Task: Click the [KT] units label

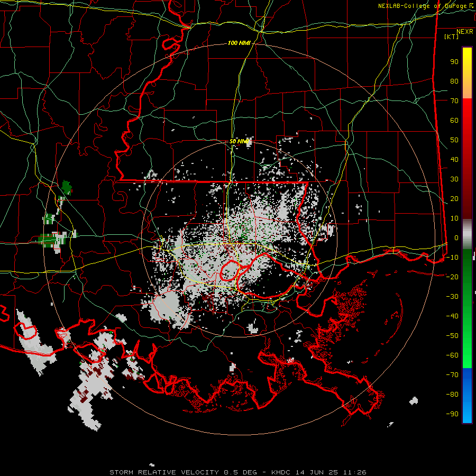Action: (x=451, y=36)
